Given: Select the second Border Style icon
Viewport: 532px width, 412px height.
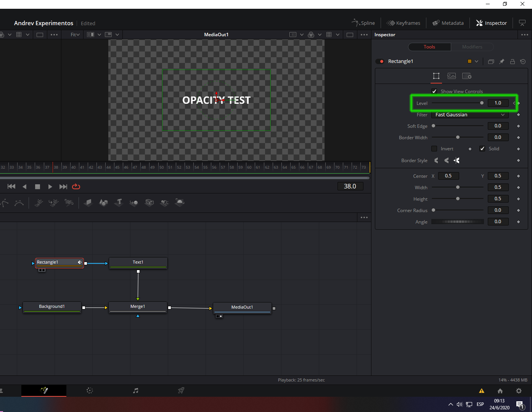Looking at the screenshot, I should (x=447, y=161).
